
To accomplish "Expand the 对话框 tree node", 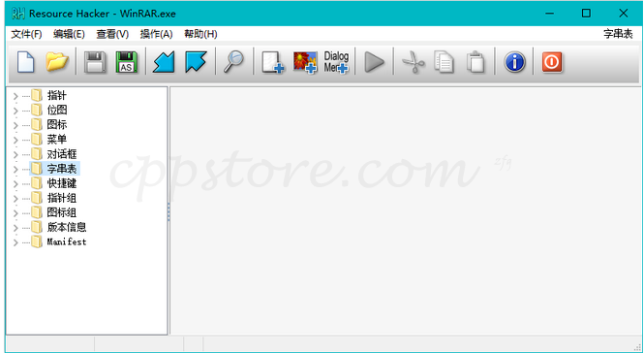I will pyautogui.click(x=15, y=155).
